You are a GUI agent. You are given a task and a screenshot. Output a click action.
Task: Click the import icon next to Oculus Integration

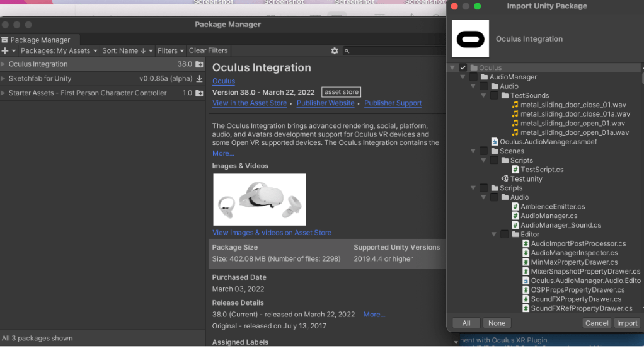click(199, 64)
